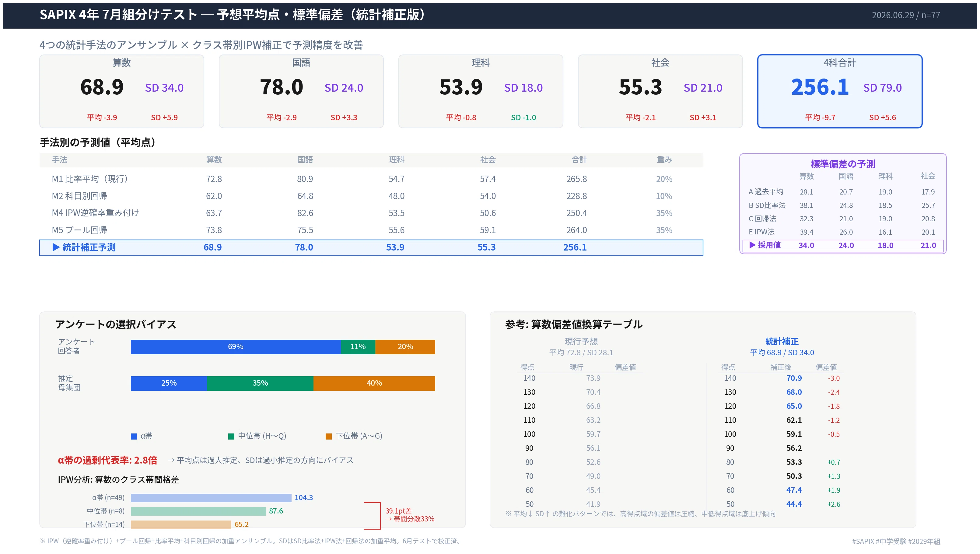Click the 70.9 補正後 value for score 140
The image size is (980, 554).
(794, 378)
